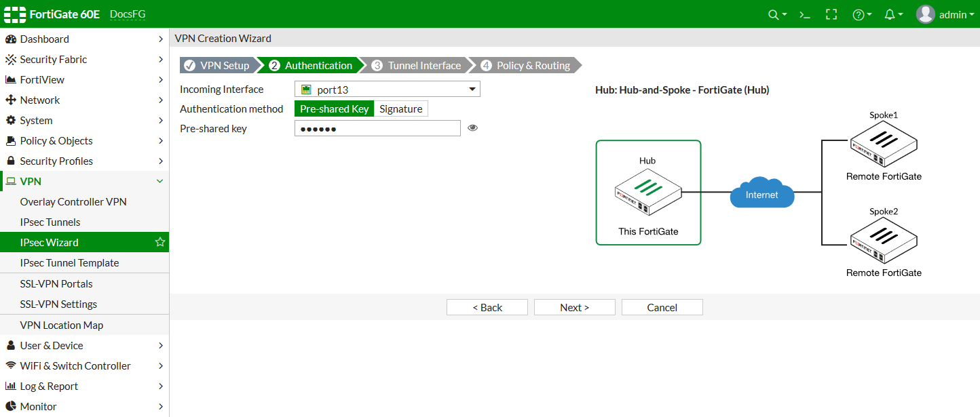This screenshot has height=417, width=980.
Task: Click the Next button
Action: click(x=574, y=307)
